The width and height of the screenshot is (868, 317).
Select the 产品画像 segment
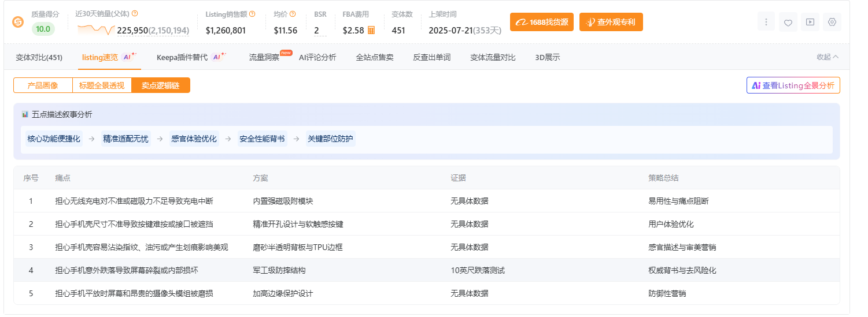click(43, 85)
